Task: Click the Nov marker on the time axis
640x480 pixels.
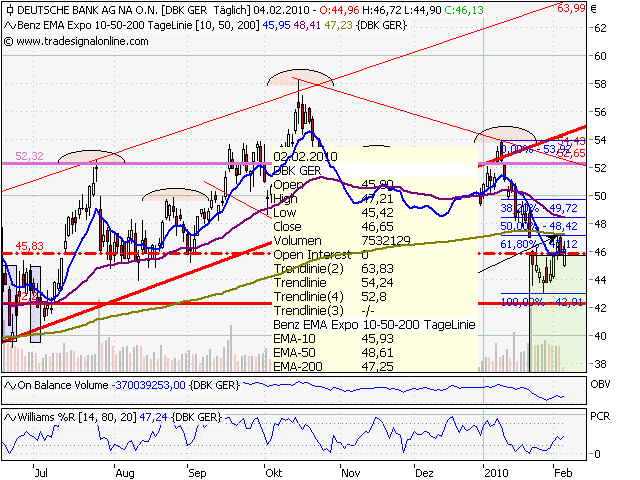Action: (x=351, y=473)
